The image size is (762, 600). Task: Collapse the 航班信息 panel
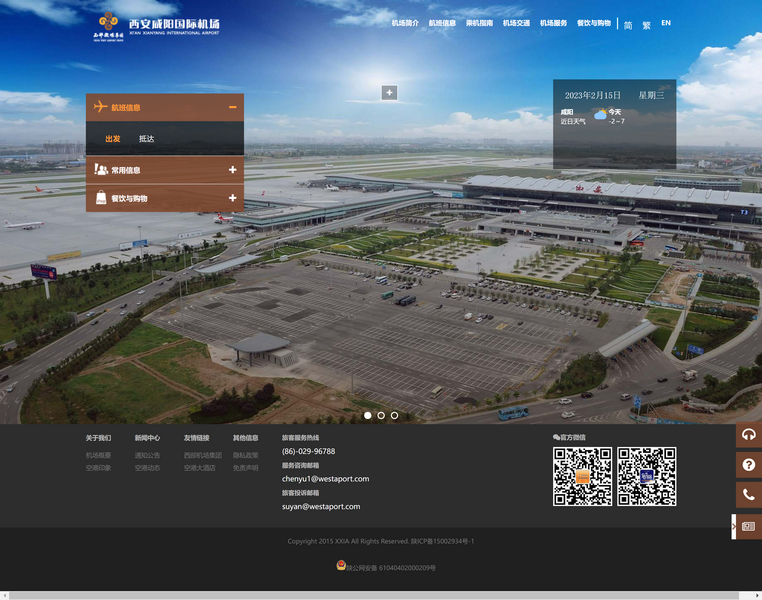tap(232, 107)
